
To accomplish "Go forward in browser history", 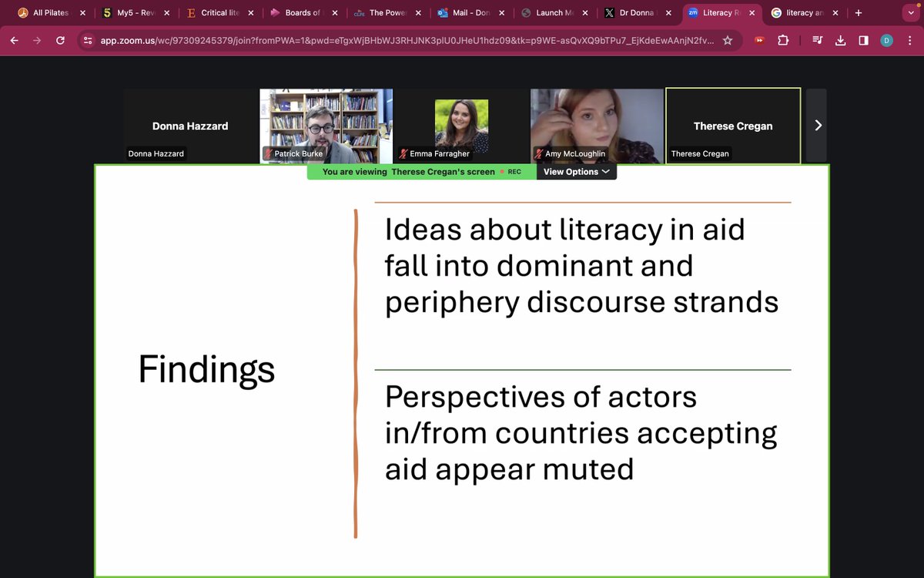I will click(x=37, y=40).
